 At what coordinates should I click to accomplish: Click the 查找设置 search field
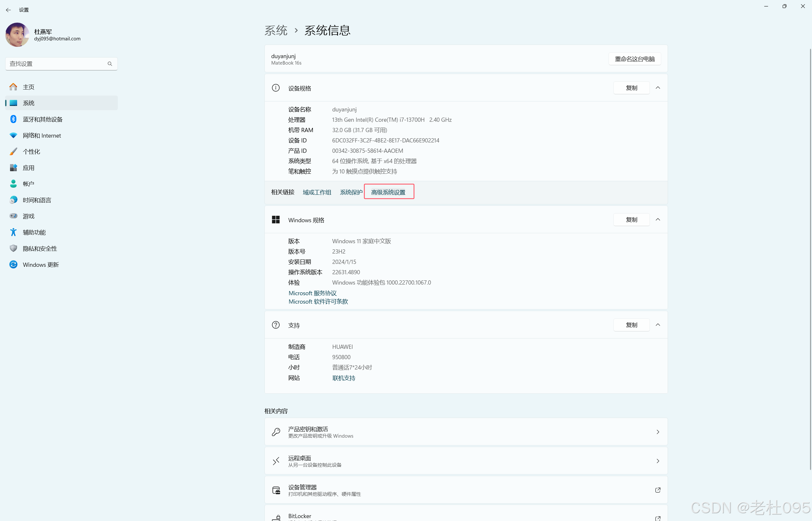(56, 64)
